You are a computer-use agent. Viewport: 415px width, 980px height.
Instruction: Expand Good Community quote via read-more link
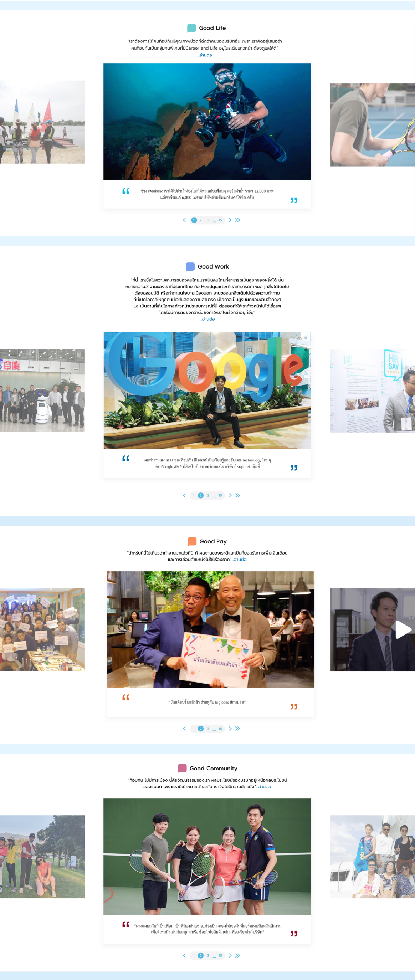265,787
